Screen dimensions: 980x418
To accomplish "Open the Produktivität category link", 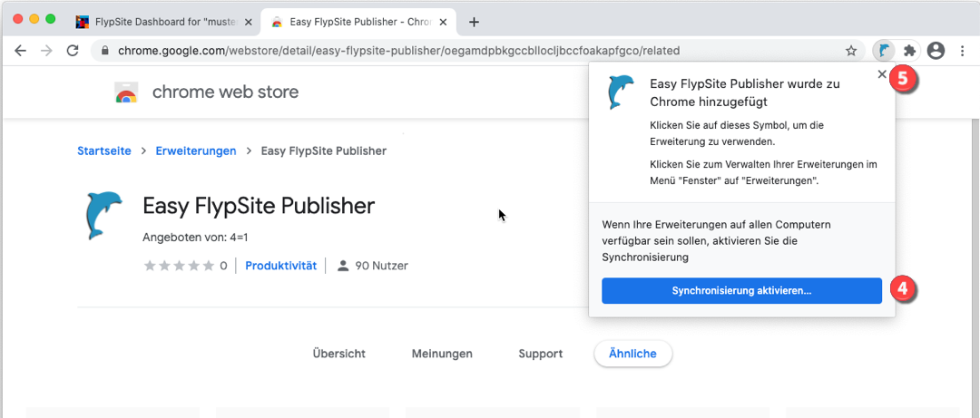I will click(x=280, y=266).
